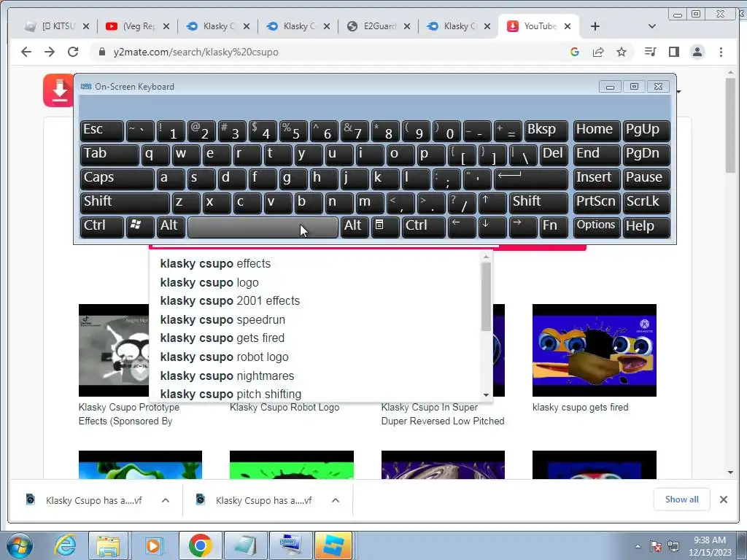747x560 pixels.
Task: Open the On-Screen Keyboard taskbar icon
Action: pyautogui.click(x=290, y=545)
